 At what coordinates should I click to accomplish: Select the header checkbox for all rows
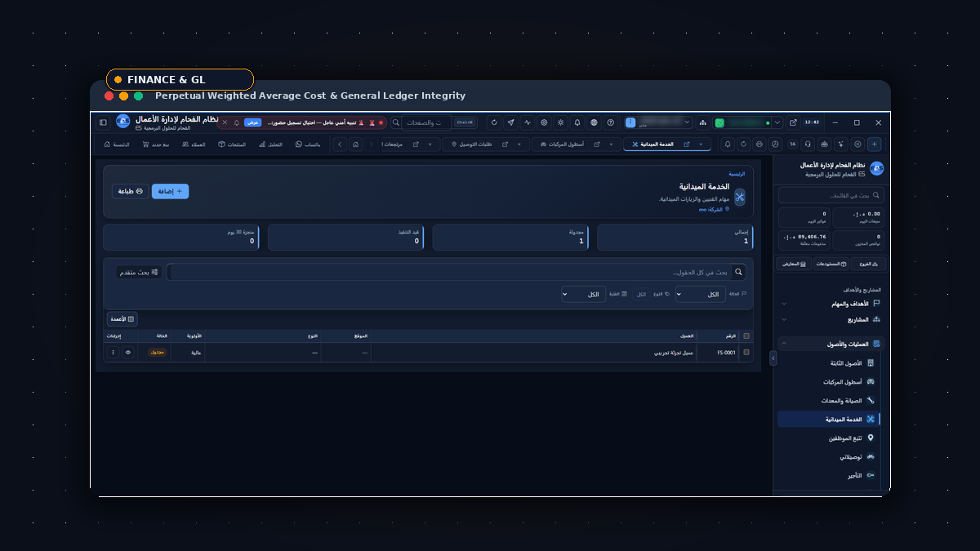746,335
